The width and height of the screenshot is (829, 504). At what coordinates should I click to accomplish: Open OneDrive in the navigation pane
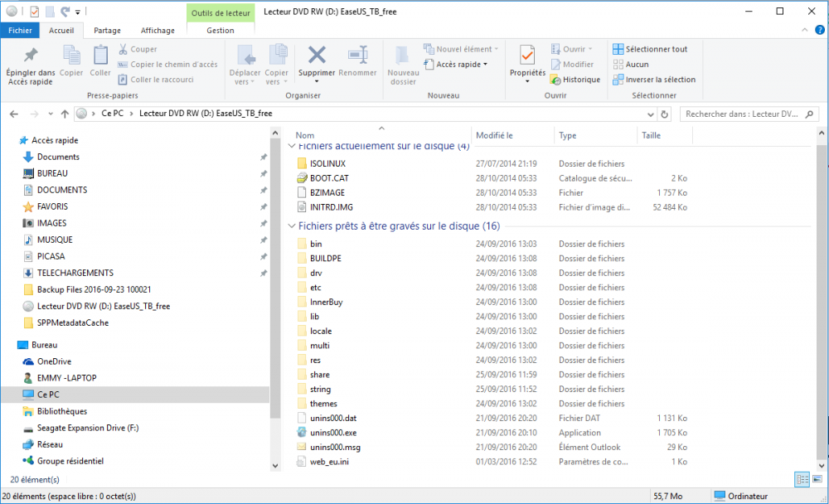tap(54, 361)
